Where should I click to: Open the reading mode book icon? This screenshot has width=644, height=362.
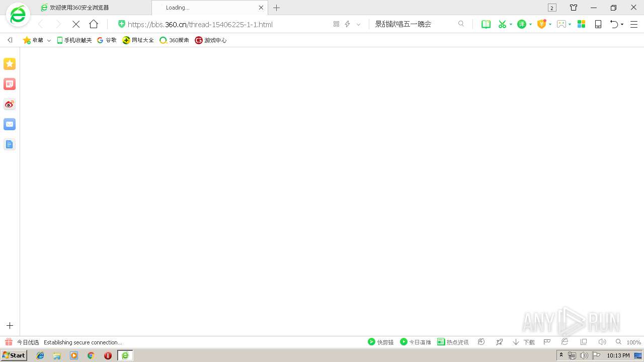pyautogui.click(x=486, y=24)
